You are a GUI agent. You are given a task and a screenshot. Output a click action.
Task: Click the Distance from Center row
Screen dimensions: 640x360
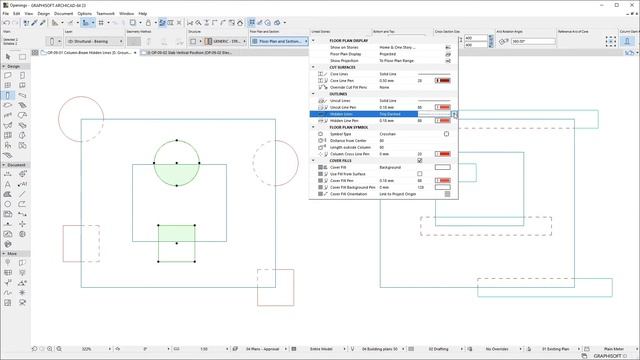[x=384, y=141]
